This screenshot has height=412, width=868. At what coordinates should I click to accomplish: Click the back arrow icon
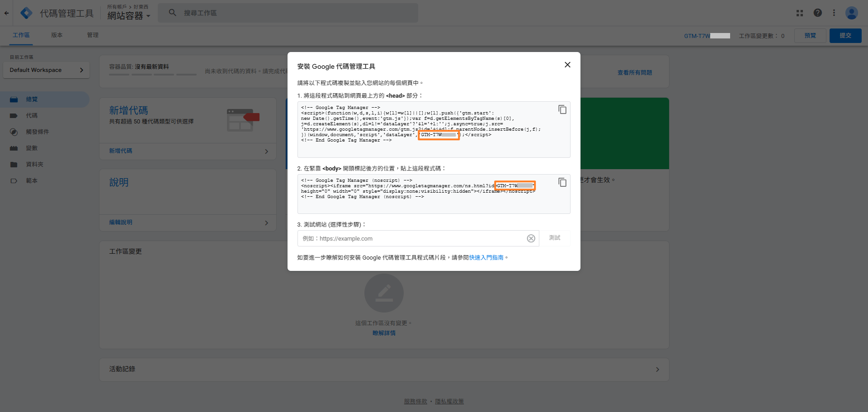[x=6, y=13]
